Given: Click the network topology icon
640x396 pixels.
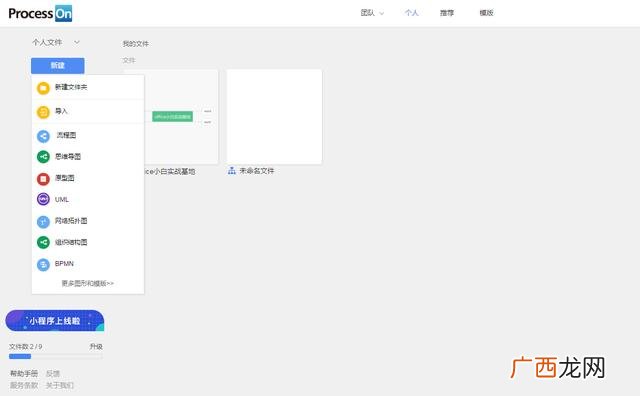Looking at the screenshot, I should (x=43, y=221).
